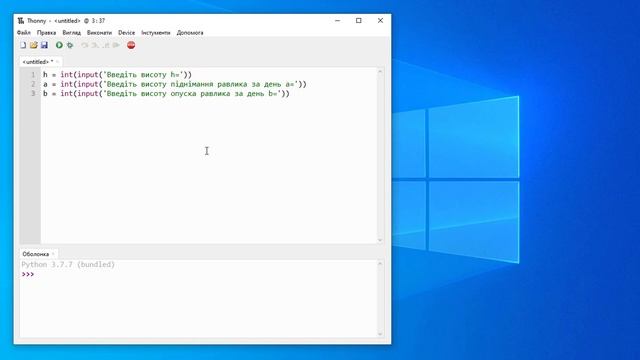Click Thonny app icon in title bar
Image resolution: width=640 pixels, height=360 pixels.
21,20
